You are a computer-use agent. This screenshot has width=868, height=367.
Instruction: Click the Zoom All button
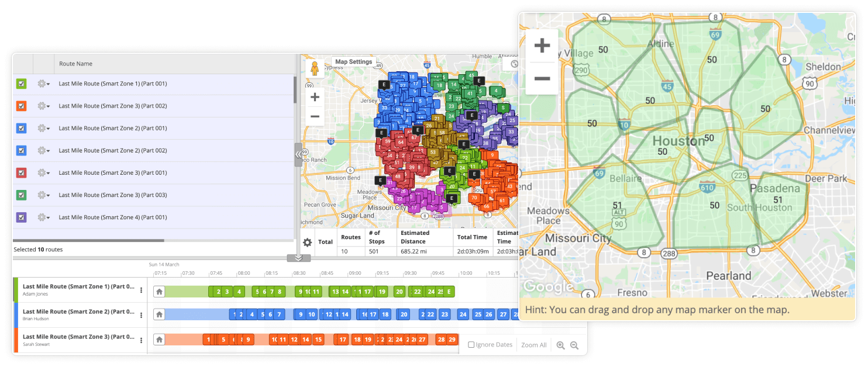[533, 345]
